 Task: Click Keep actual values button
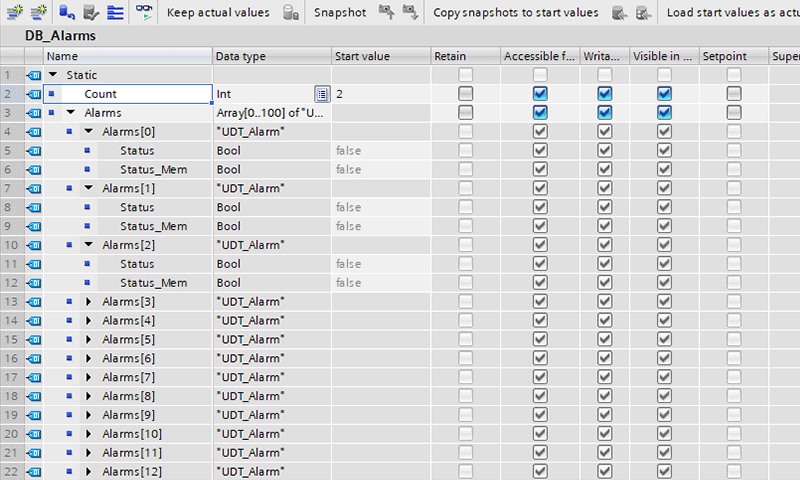[218, 12]
